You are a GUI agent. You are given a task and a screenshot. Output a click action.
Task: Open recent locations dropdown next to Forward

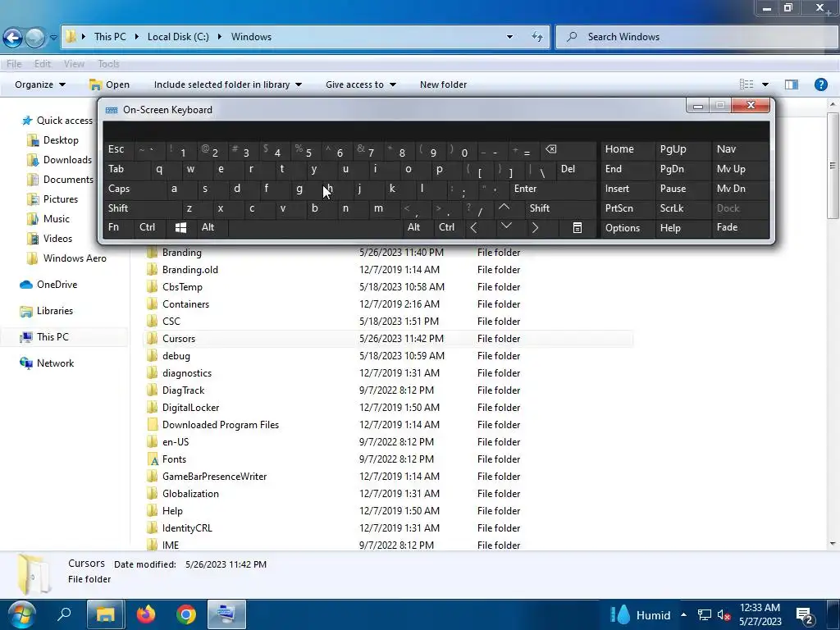[53, 38]
